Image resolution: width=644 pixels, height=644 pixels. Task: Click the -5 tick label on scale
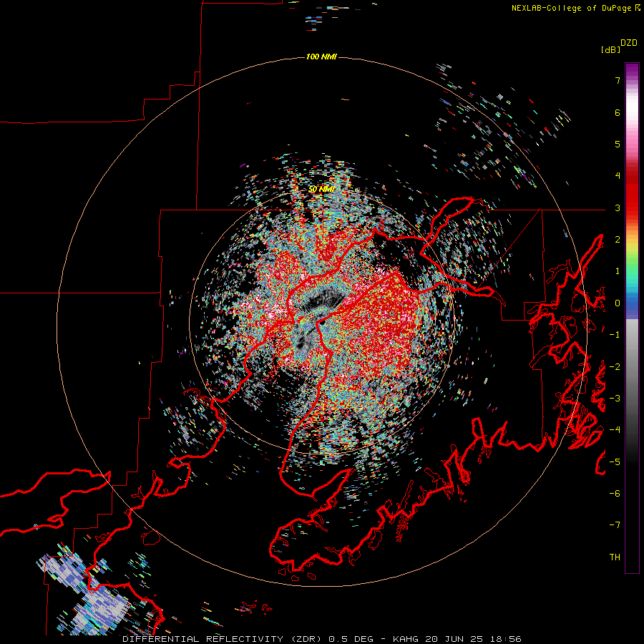click(615, 462)
